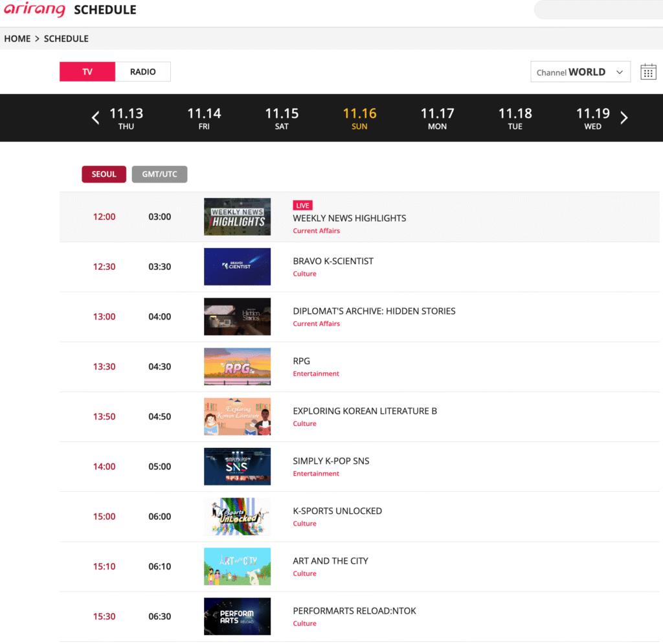Click the next week arrow
Viewport: 663px width, 644px height.
(624, 118)
